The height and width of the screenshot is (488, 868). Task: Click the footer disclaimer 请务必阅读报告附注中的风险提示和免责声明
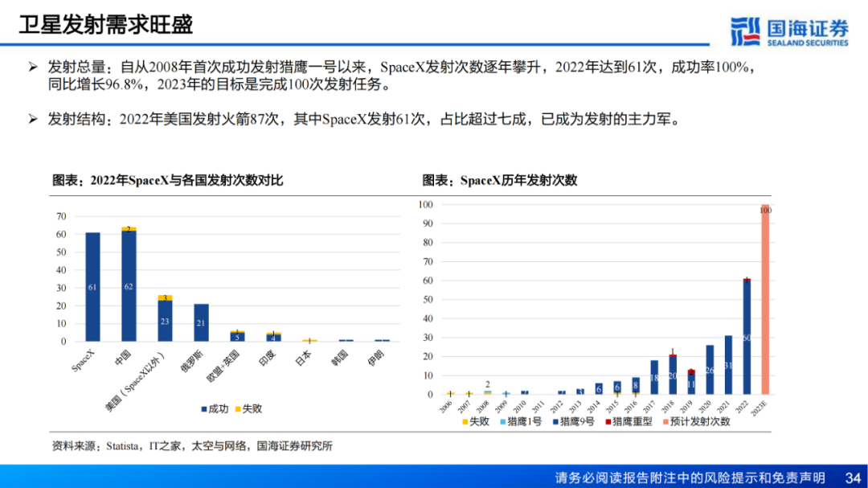click(690, 478)
